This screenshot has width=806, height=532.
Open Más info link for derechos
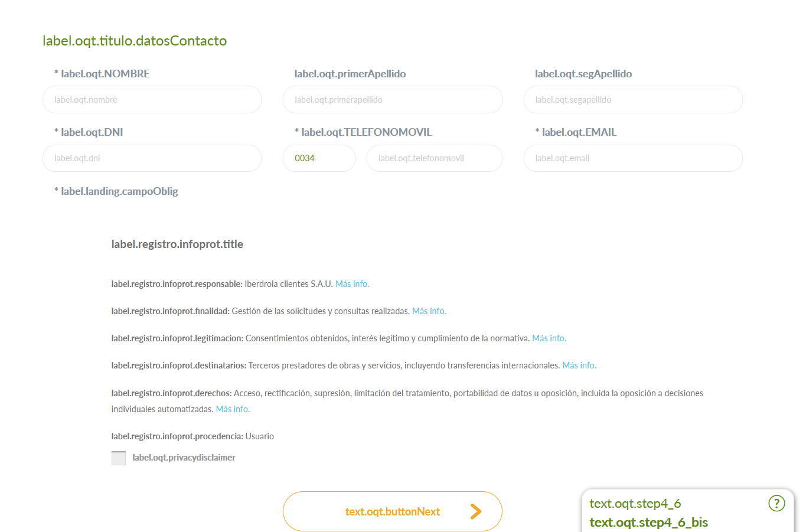pyautogui.click(x=233, y=409)
